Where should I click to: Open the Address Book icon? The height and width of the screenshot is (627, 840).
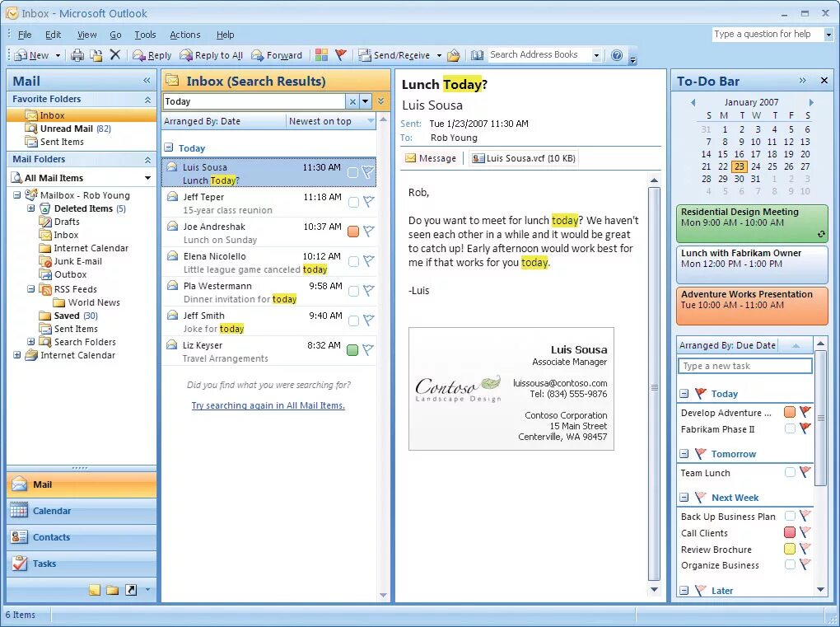tap(478, 54)
